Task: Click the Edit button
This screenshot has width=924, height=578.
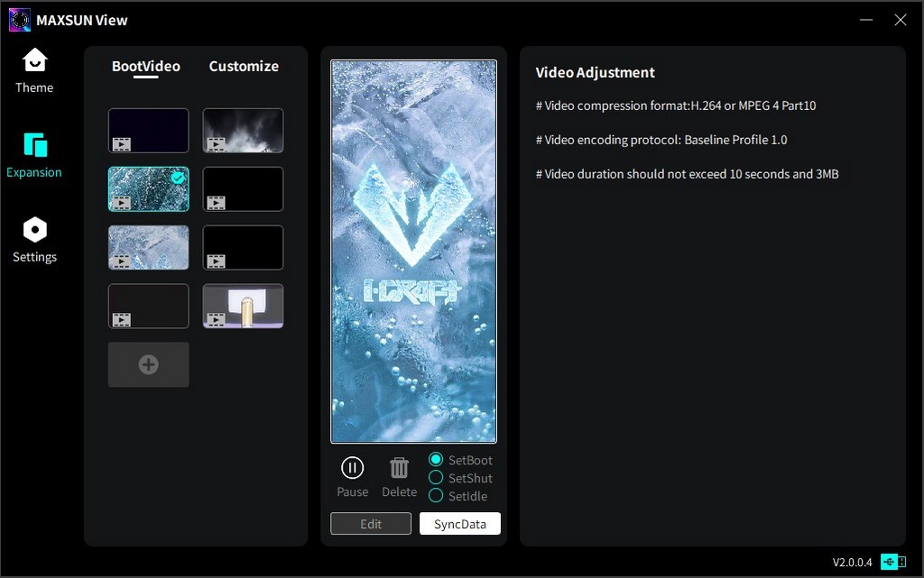Action: pos(371,524)
